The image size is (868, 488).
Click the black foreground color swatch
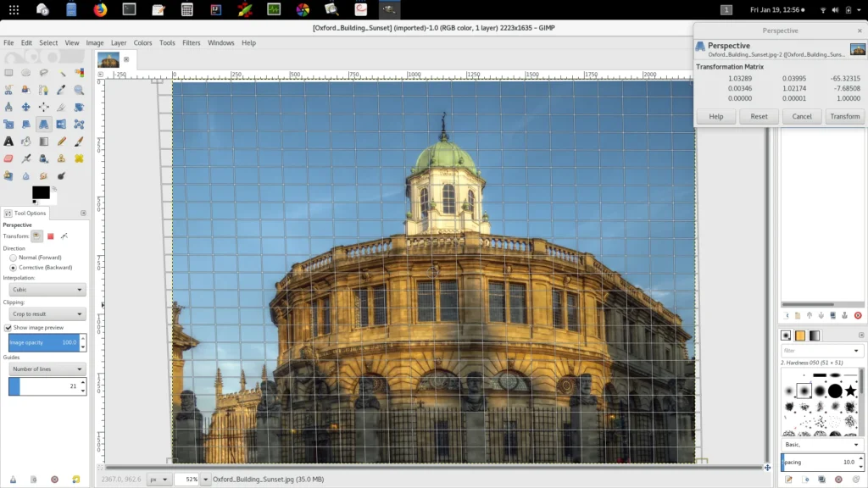(41, 192)
